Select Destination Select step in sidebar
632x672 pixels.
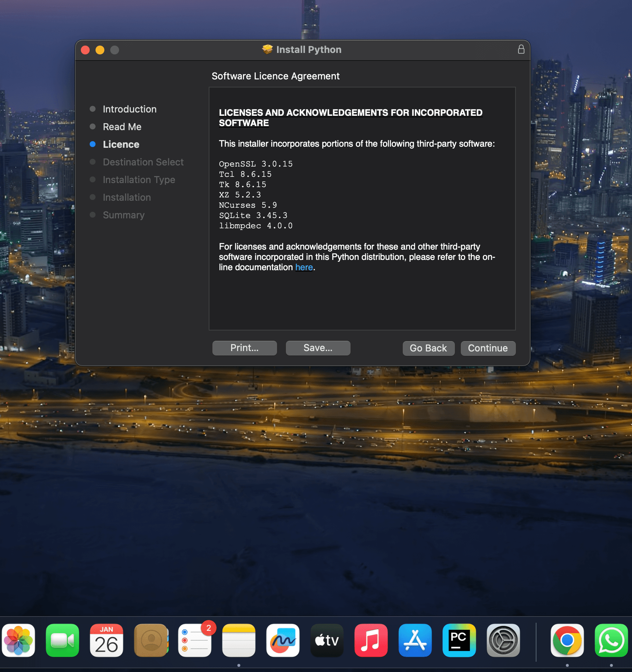point(143,162)
